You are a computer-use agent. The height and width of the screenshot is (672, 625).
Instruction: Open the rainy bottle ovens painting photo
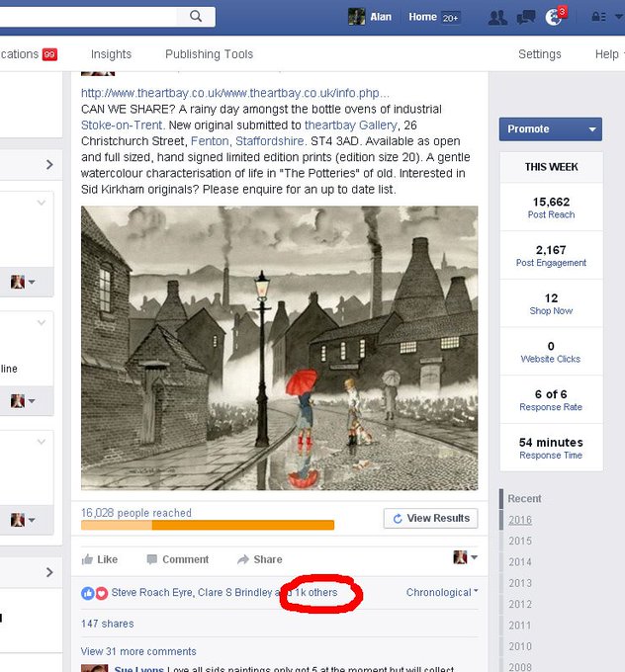[279, 348]
